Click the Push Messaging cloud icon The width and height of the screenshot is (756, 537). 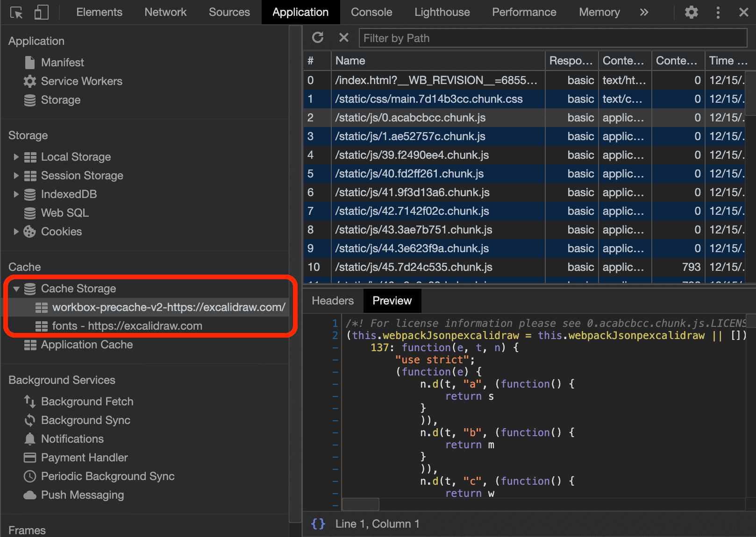(x=30, y=495)
